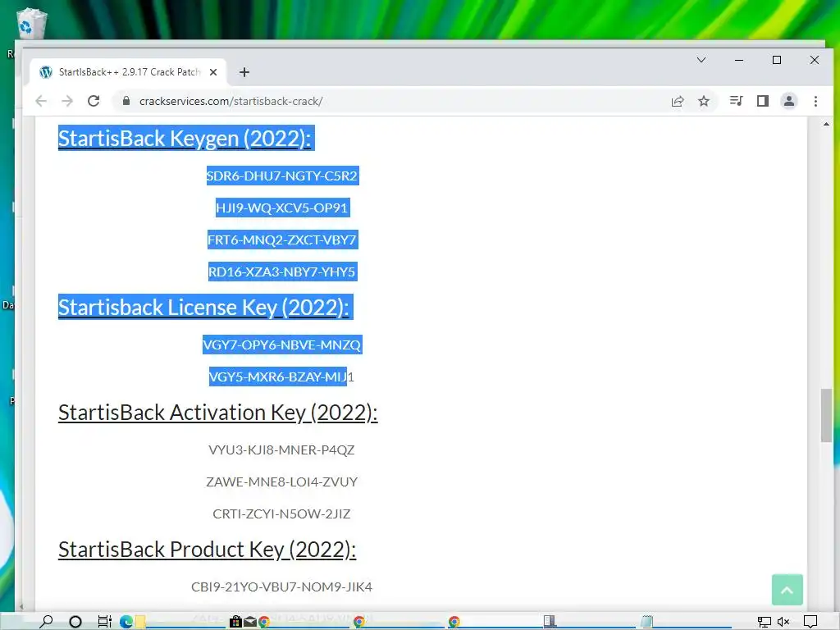Open the Chrome profile avatar
The height and width of the screenshot is (630, 840).
coord(789,101)
